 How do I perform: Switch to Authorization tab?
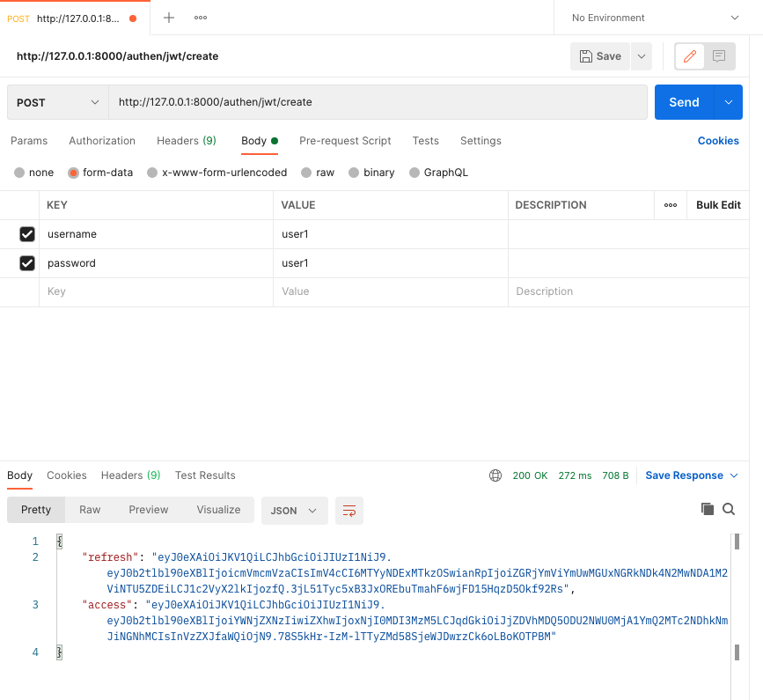pyautogui.click(x=102, y=141)
